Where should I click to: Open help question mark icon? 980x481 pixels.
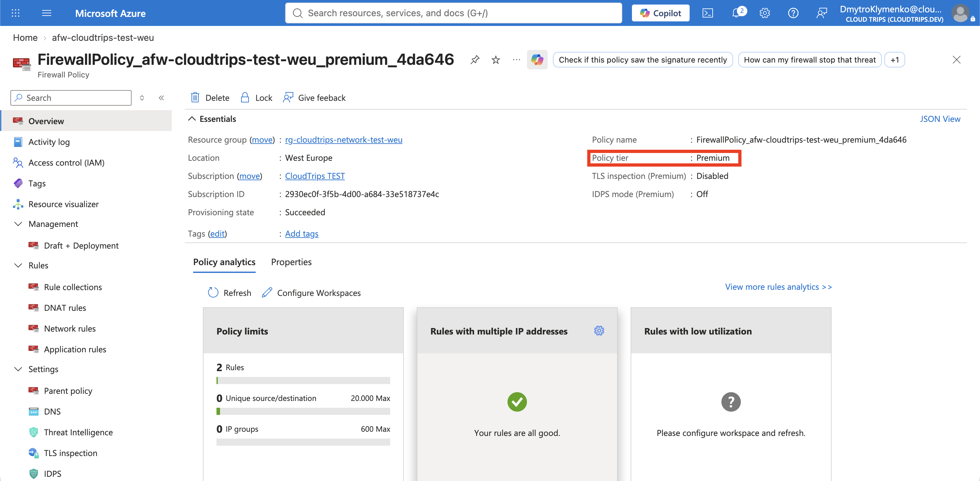click(x=793, y=13)
